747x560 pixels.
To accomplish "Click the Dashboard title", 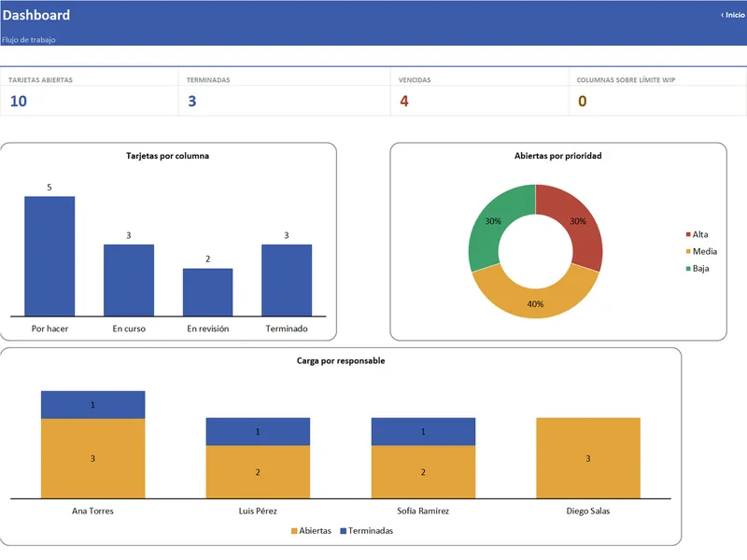I will [x=36, y=15].
